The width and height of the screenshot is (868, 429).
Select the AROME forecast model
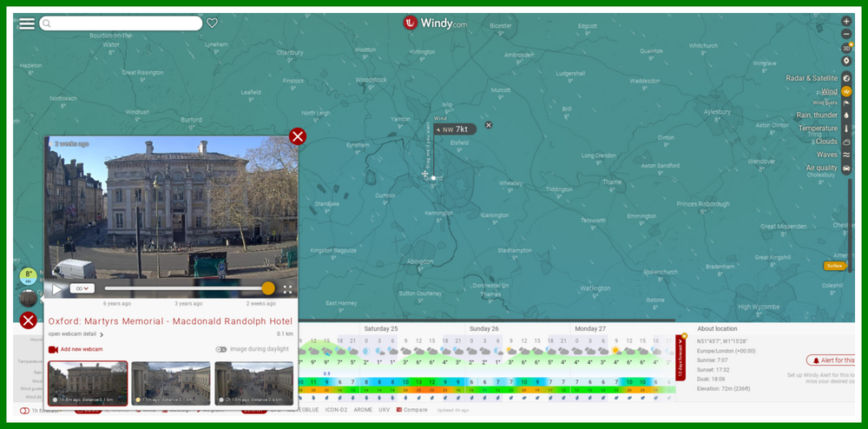pyautogui.click(x=363, y=410)
